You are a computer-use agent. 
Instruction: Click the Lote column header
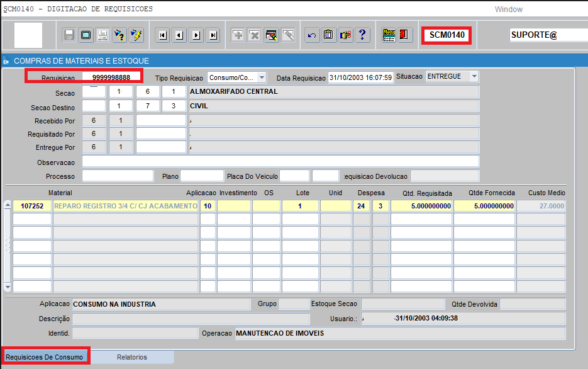click(x=302, y=193)
